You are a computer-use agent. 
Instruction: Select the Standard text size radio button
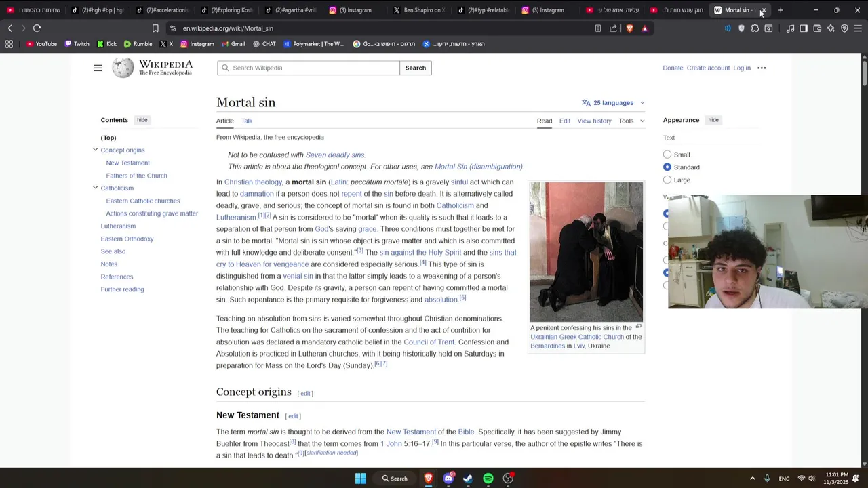667,167
